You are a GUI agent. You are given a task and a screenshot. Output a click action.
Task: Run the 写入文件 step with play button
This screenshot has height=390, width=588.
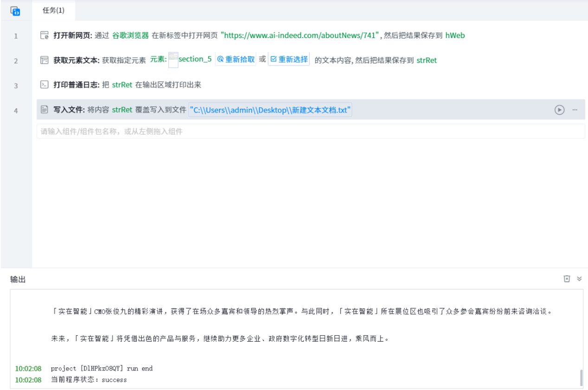559,110
